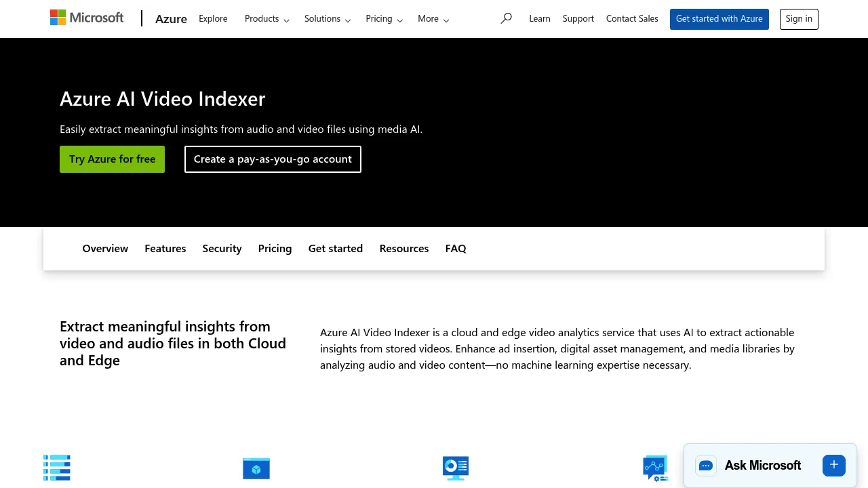
Task: Click Get started with Azure button
Action: tap(719, 19)
